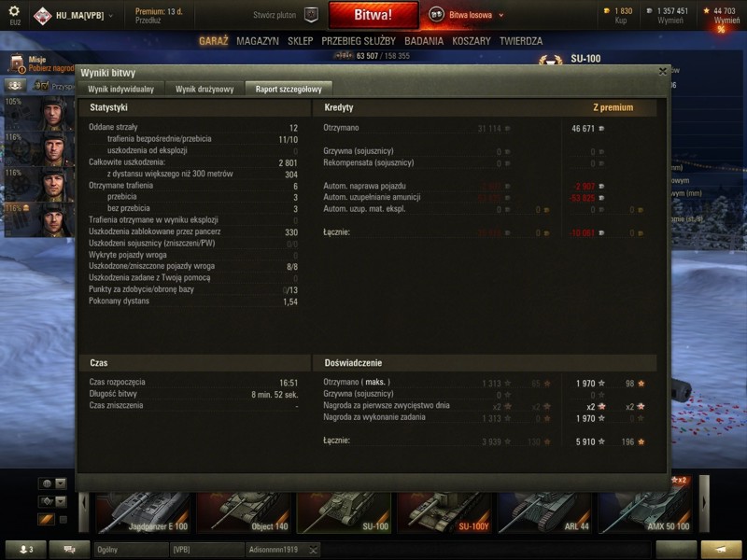
Task: Select the Object 140 tank thumbnail
Action: (244, 512)
